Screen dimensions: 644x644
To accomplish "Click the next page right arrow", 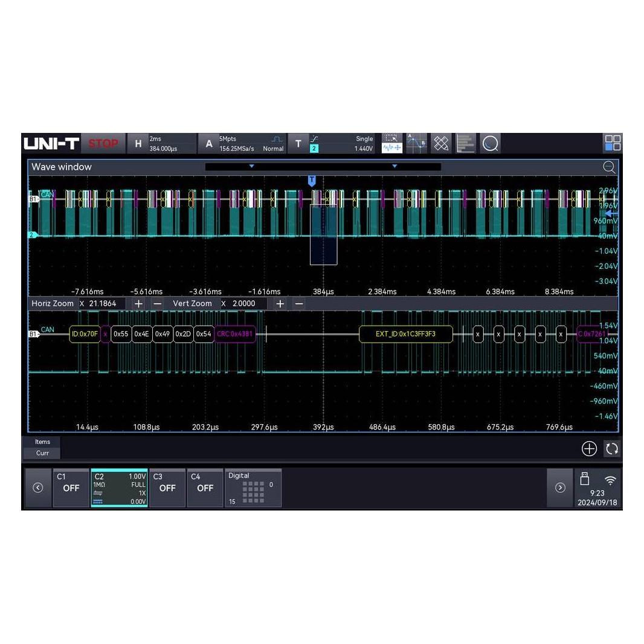I will 560,488.
